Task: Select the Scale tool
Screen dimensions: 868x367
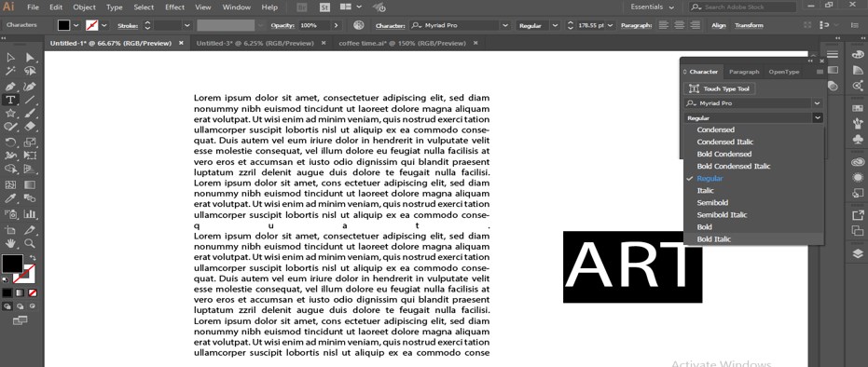Action: 30,142
